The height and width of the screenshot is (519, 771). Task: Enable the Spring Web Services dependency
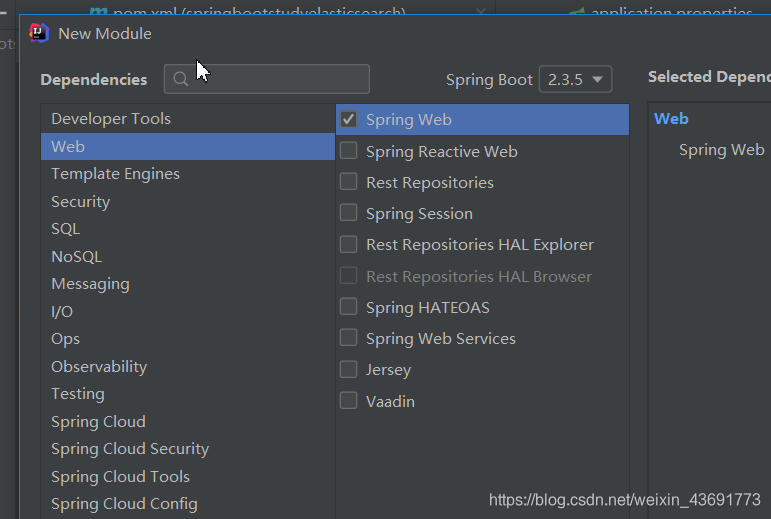tap(349, 338)
